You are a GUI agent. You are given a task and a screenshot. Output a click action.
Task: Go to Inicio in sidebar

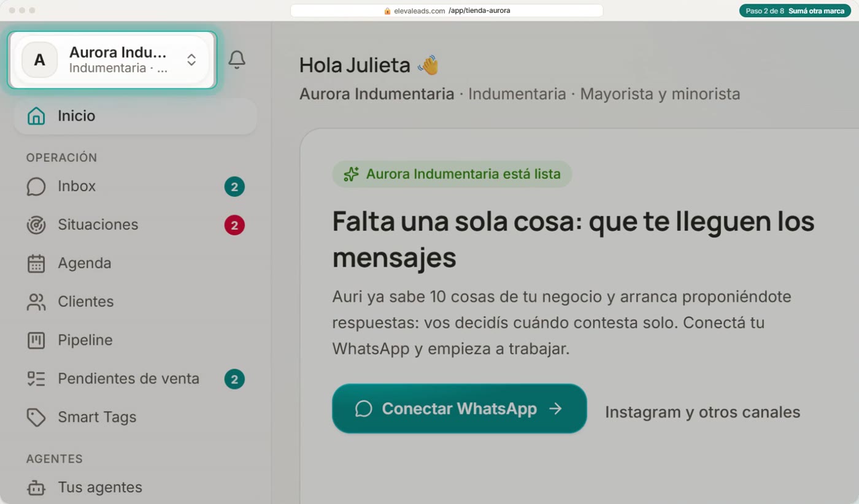click(x=135, y=116)
